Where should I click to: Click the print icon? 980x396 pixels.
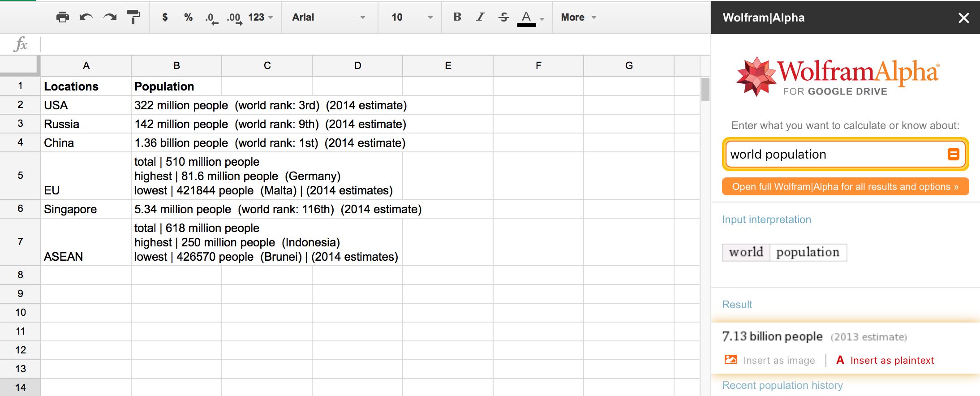pyautogui.click(x=62, y=17)
